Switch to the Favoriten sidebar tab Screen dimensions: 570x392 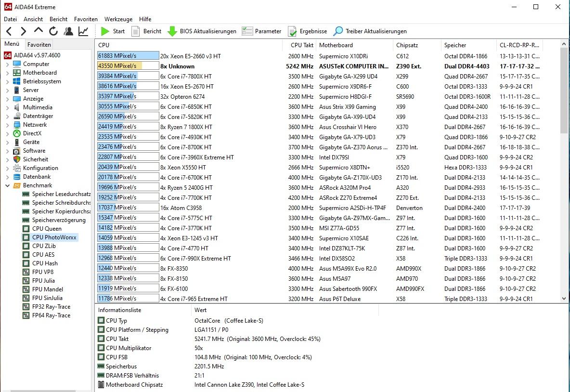tap(39, 44)
